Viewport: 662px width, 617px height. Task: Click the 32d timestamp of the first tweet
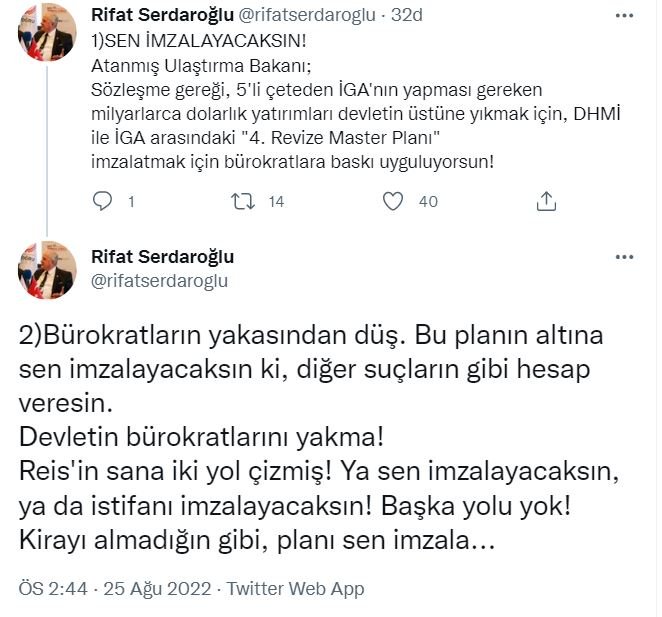point(408,16)
